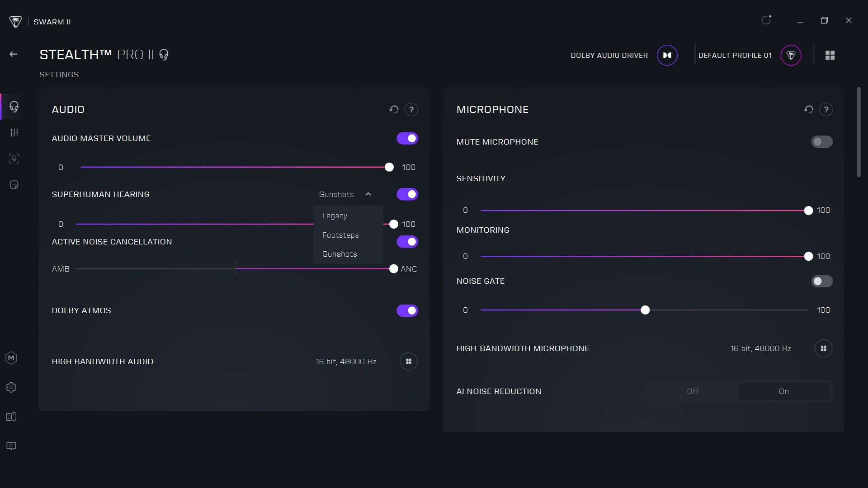Open the equalizer sliders sidebar icon
868x488 pixels.
(14, 132)
